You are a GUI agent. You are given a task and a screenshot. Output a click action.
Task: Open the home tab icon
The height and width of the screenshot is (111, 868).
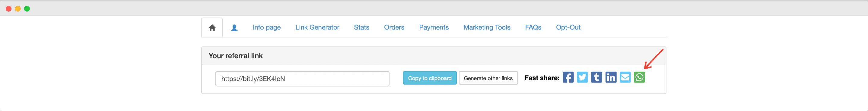tap(212, 28)
